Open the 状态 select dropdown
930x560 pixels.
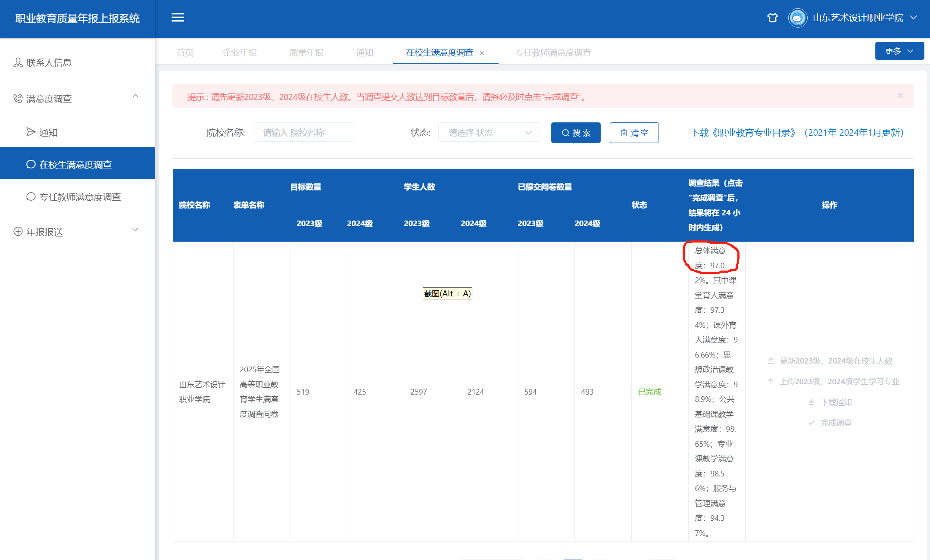pos(489,133)
